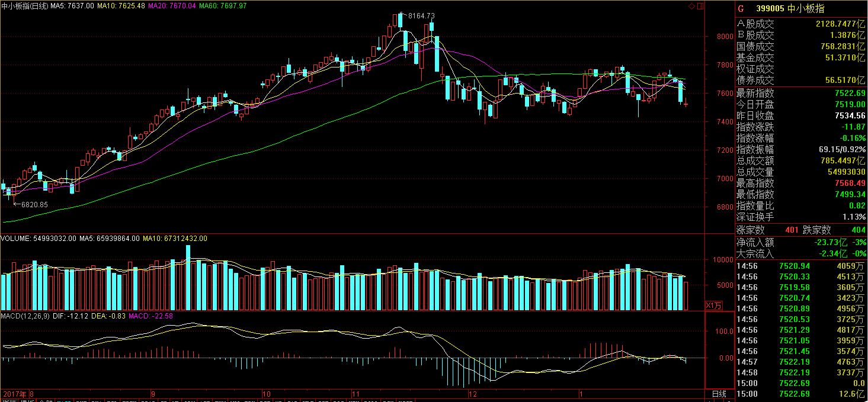Click the 指数涨幅 value -0.16%
The width and height of the screenshot is (868, 402).
pyautogui.click(x=852, y=138)
